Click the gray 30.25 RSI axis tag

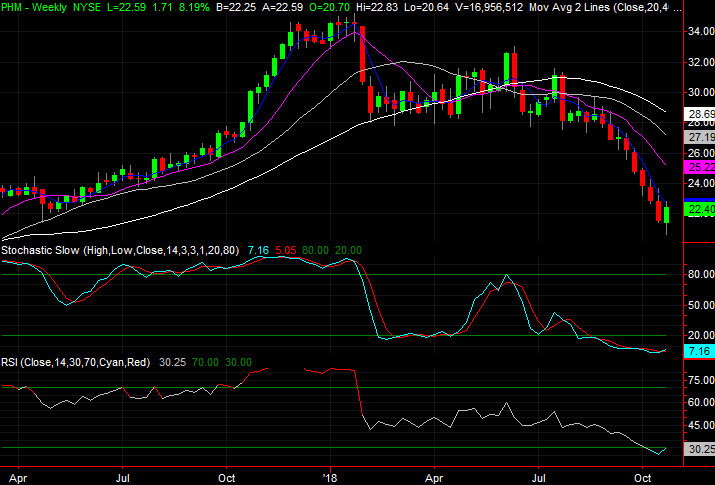tap(700, 449)
